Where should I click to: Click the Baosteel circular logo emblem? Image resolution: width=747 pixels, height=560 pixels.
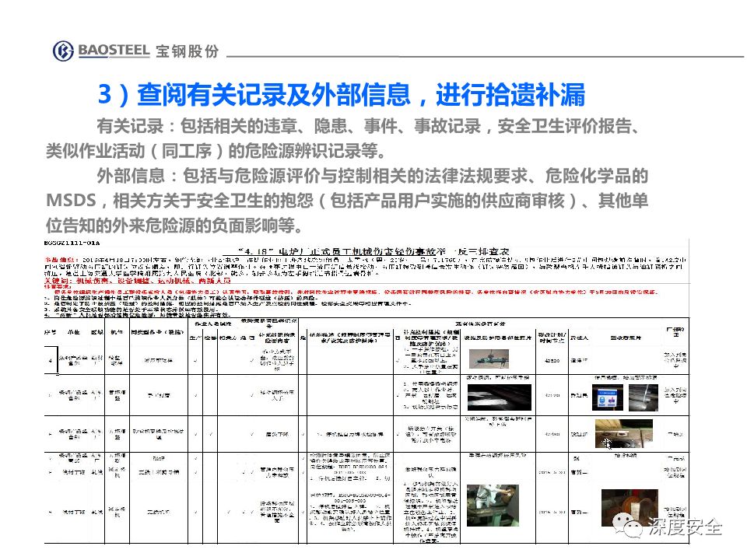coord(63,51)
